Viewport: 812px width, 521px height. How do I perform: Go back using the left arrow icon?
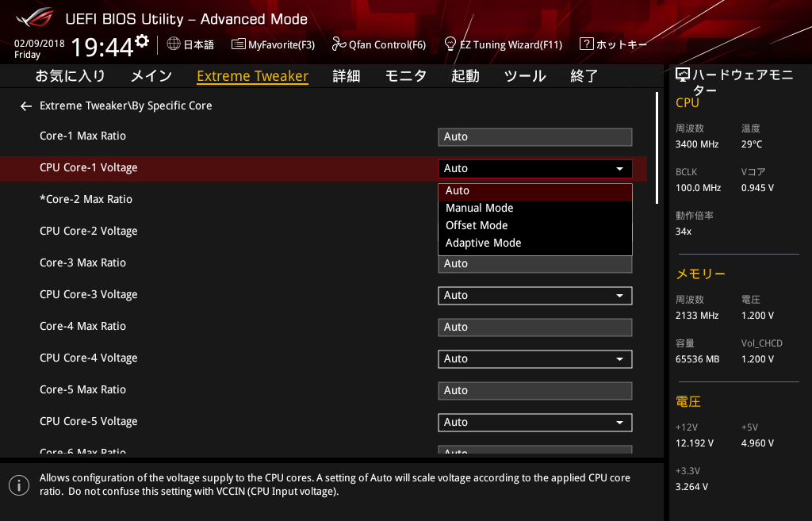point(26,106)
